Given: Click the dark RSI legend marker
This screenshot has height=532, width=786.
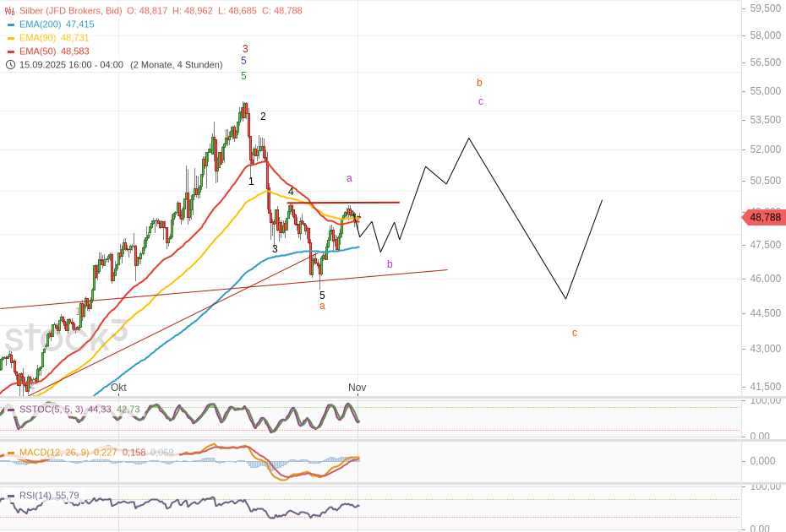Looking at the screenshot, I should click(10, 496).
